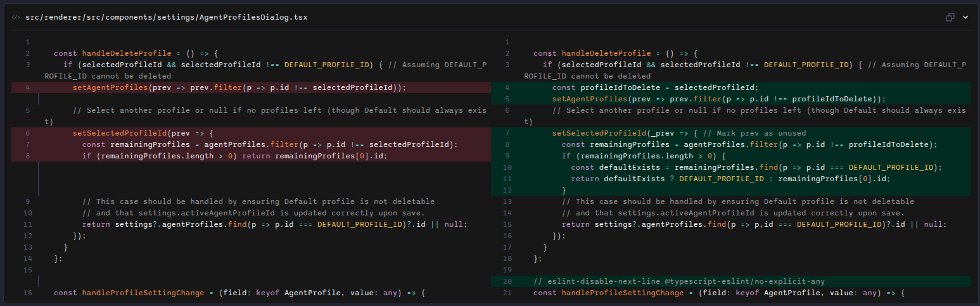Click old-side line 16 handleProfileSettingChange declaration

[x=251, y=293]
